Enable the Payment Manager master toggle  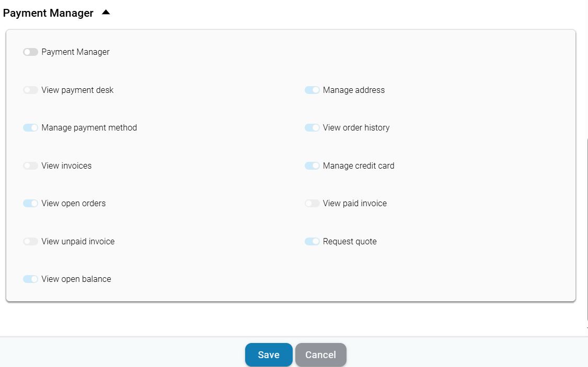coord(30,52)
